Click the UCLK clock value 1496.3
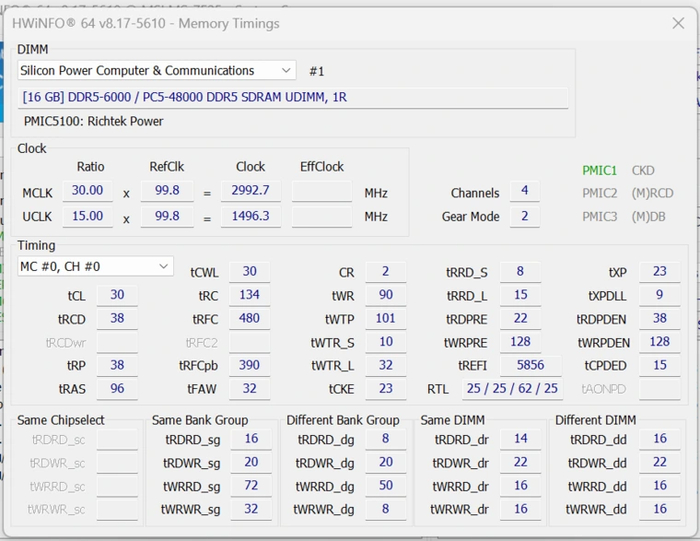Image resolution: width=700 pixels, height=541 pixels. [x=250, y=215]
